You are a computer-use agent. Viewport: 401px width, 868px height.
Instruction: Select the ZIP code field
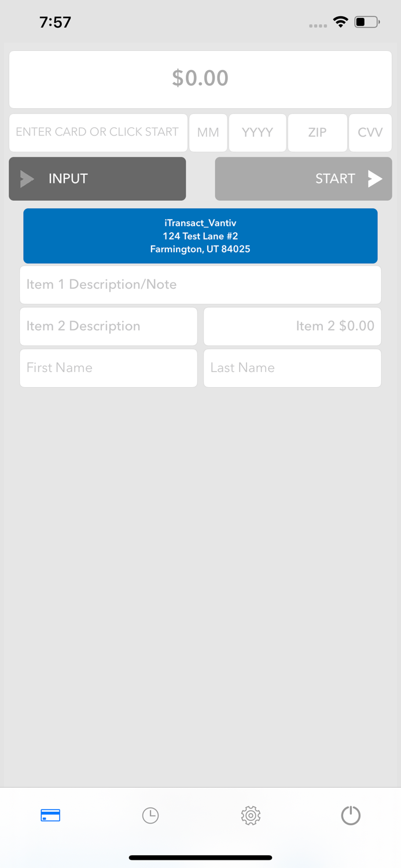(x=317, y=133)
